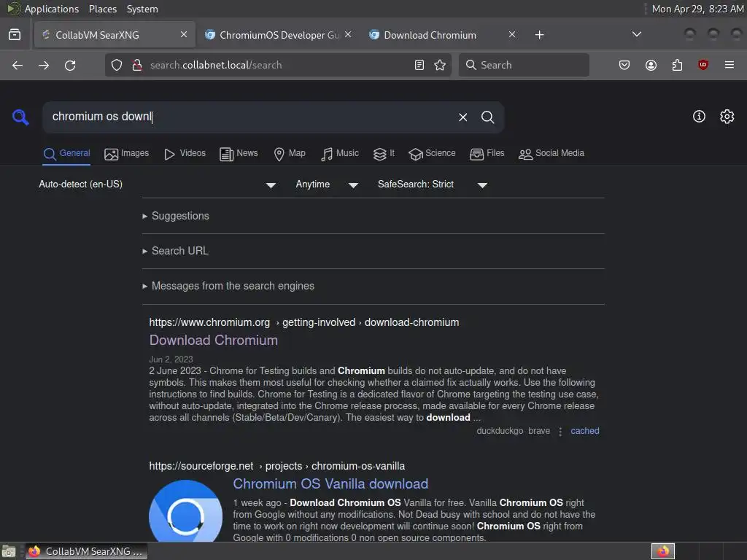The width and height of the screenshot is (747, 560).
Task: Clear the search query with X
Action: coord(463,117)
